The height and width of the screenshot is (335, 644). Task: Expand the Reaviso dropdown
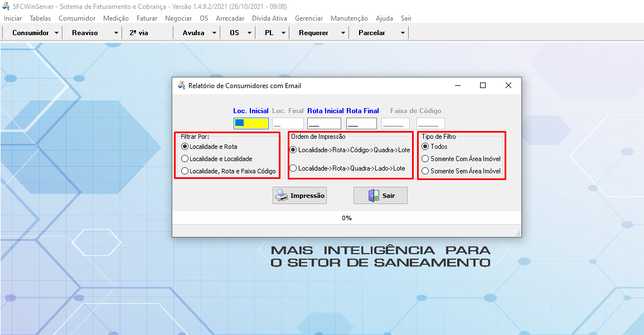[x=115, y=32]
